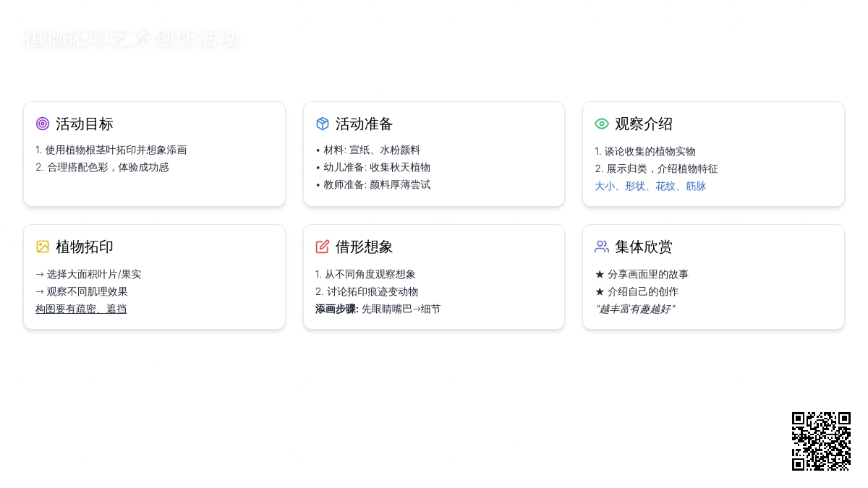The width and height of the screenshot is (868, 488).
Task: Click the line 选择大面积叶片/果实
Action: pyautogui.click(x=88, y=274)
